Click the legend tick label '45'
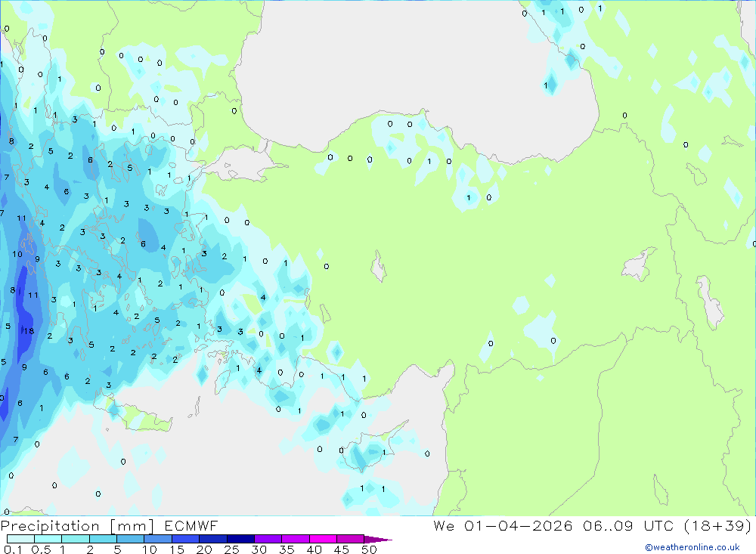Screen dimensions: 756x554 342,549
